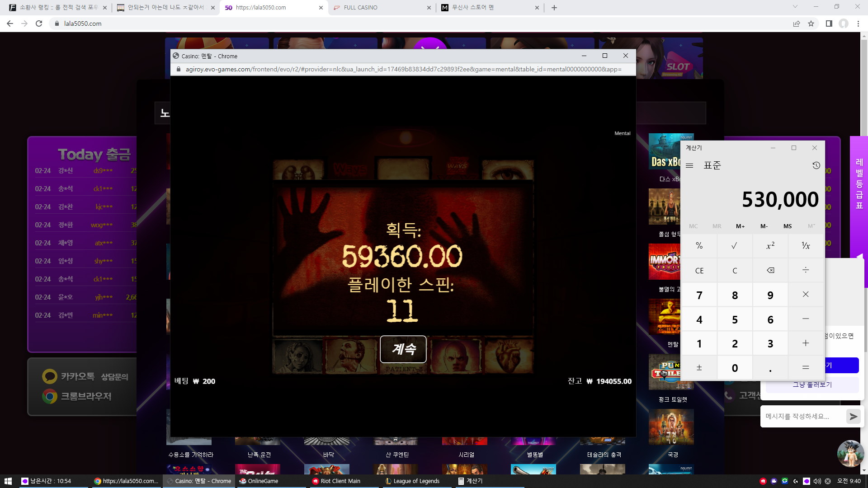Click the 크롬브라우저 download link

click(x=77, y=396)
